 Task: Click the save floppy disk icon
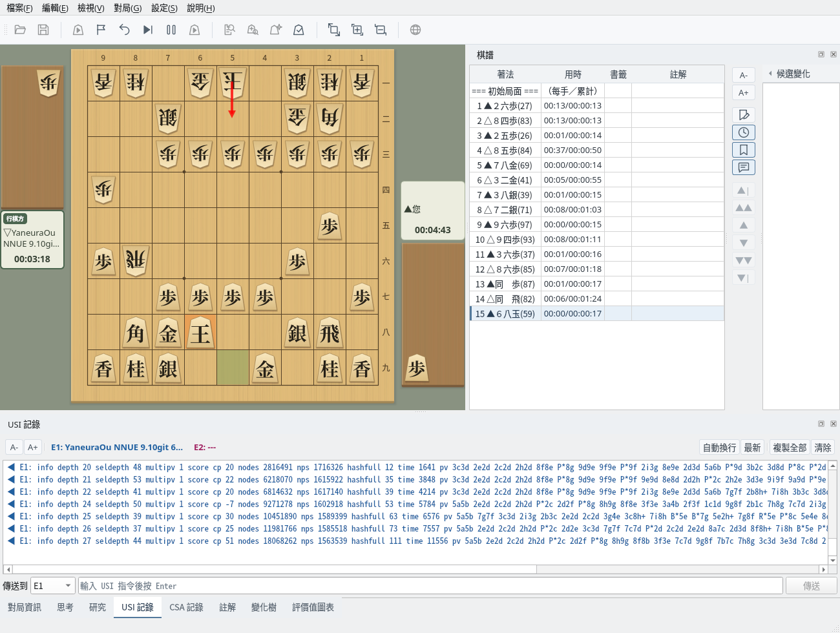coord(43,30)
